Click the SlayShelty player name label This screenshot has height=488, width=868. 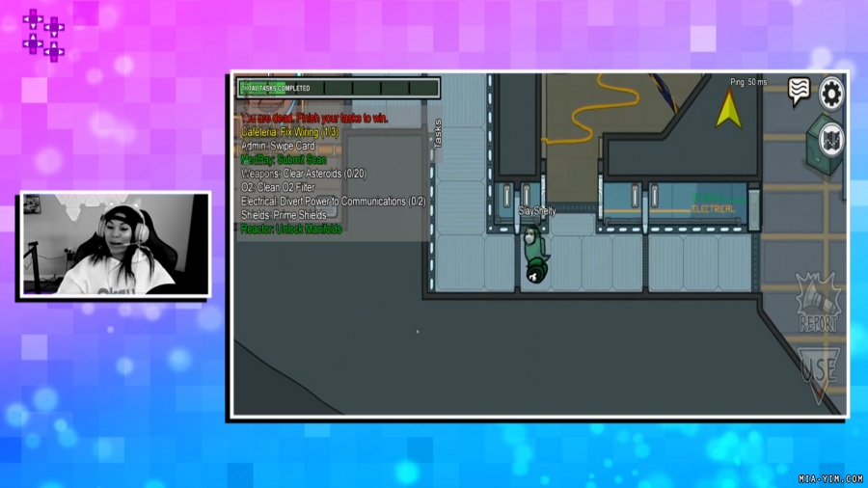pyautogui.click(x=537, y=211)
